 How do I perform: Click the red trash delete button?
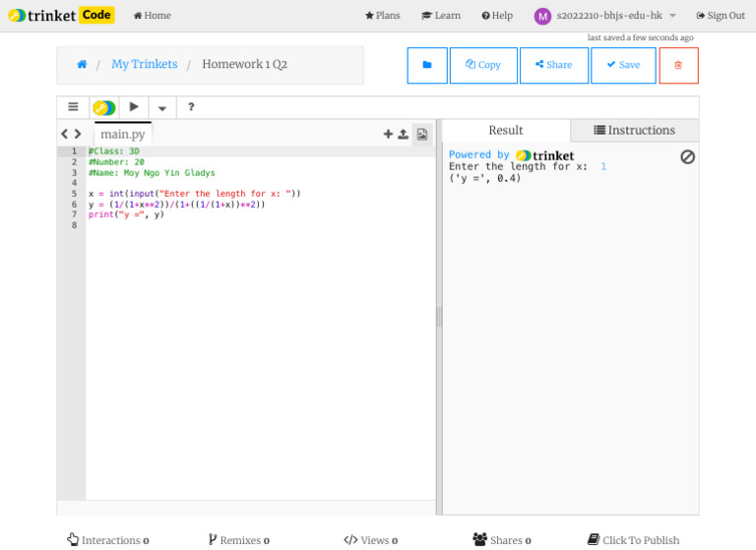click(x=678, y=65)
